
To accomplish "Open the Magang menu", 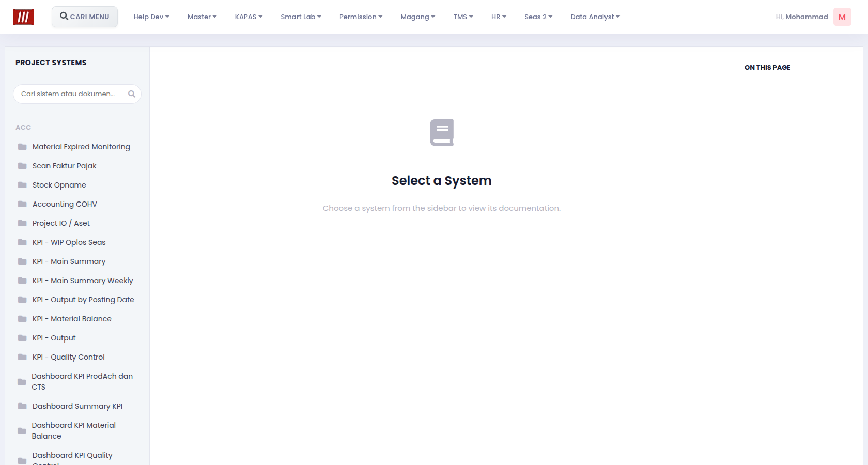I will (417, 17).
